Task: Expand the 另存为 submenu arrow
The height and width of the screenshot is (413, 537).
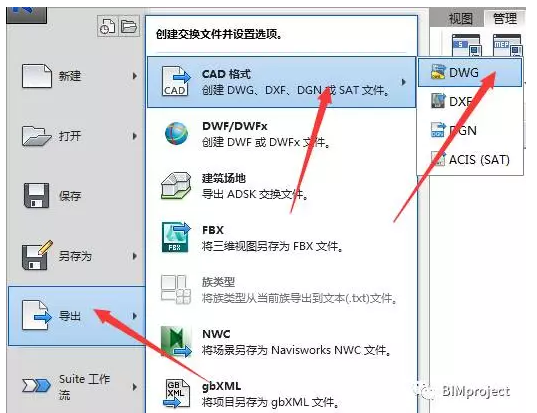Action: pos(135,256)
